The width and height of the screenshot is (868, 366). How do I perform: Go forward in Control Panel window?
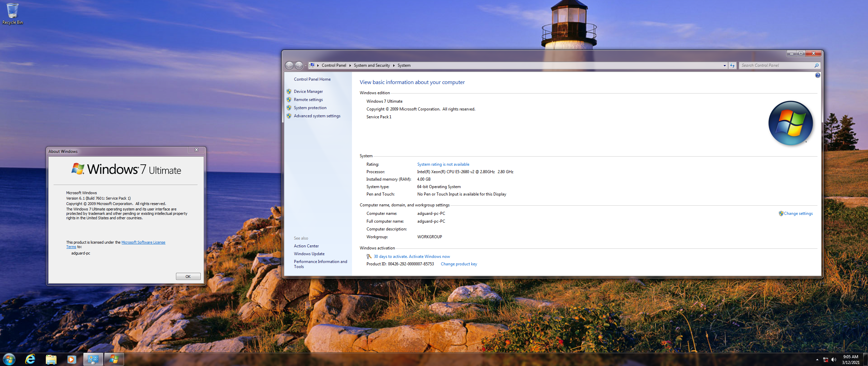click(299, 65)
